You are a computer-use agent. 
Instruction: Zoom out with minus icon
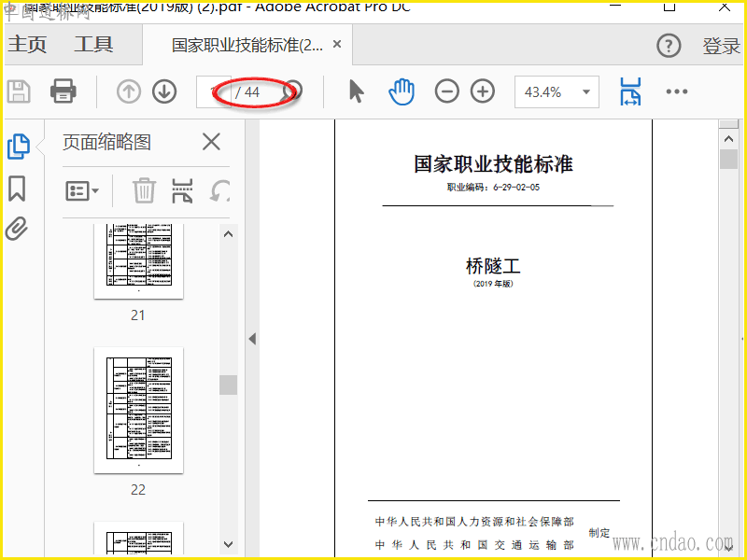click(447, 91)
